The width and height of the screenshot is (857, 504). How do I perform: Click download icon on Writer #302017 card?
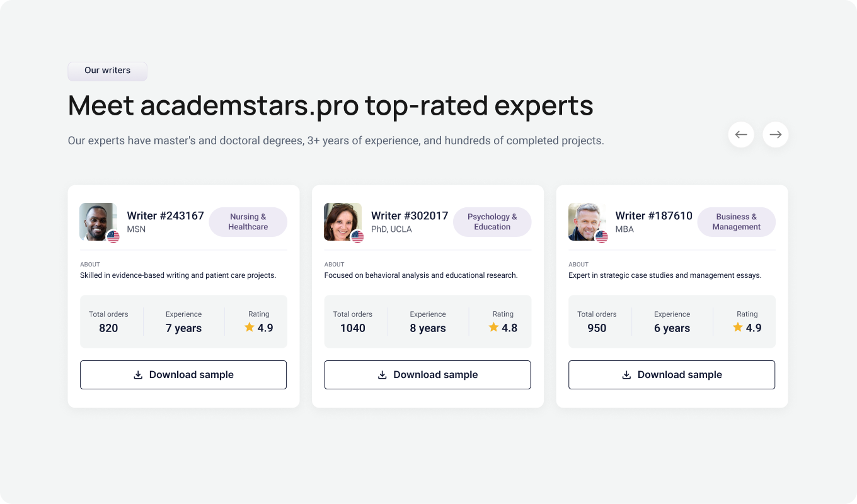[382, 375]
